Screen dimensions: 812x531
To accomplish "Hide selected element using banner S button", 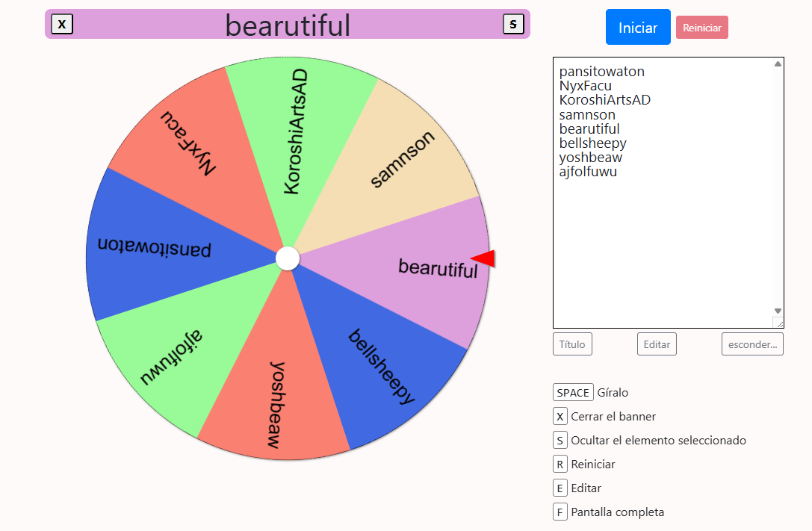I will click(512, 24).
